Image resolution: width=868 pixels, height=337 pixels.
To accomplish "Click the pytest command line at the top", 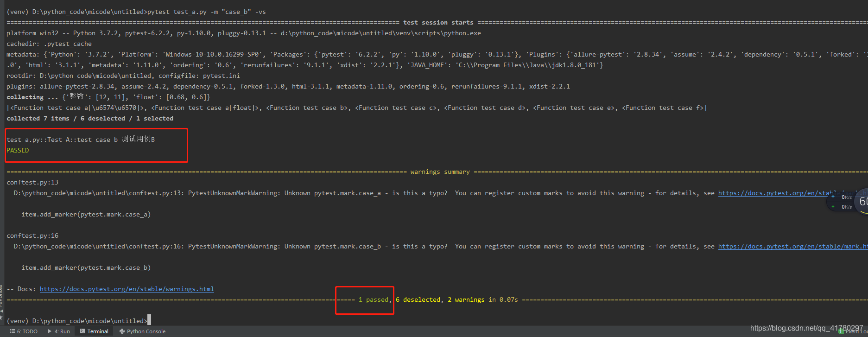I will [136, 12].
